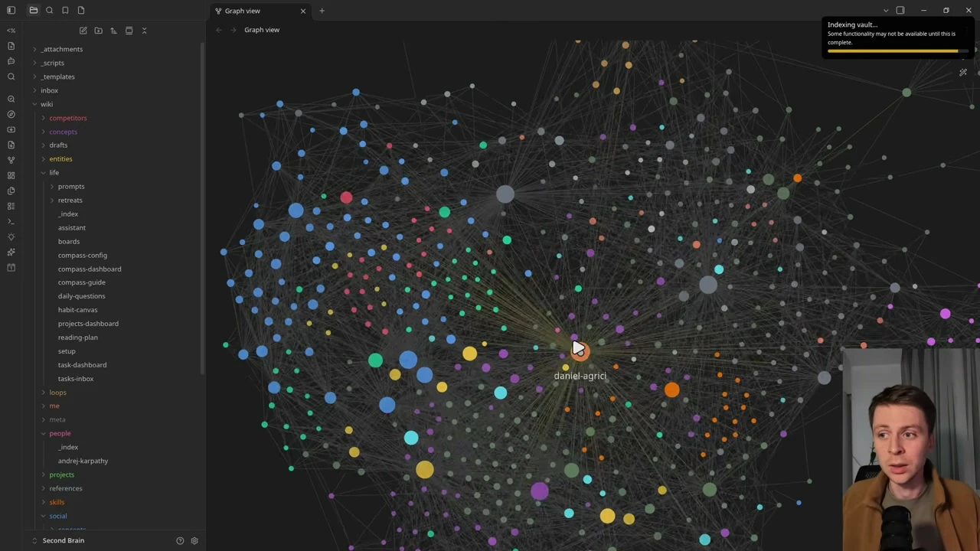The width and height of the screenshot is (980, 551).
Task: Open graph view from the ribbon icon
Action: (x=11, y=160)
